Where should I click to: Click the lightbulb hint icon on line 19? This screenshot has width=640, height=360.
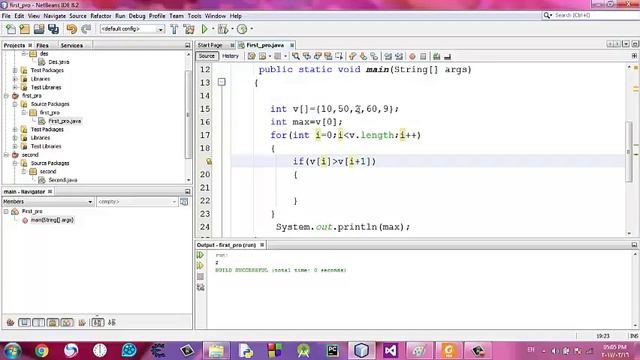click(209, 161)
